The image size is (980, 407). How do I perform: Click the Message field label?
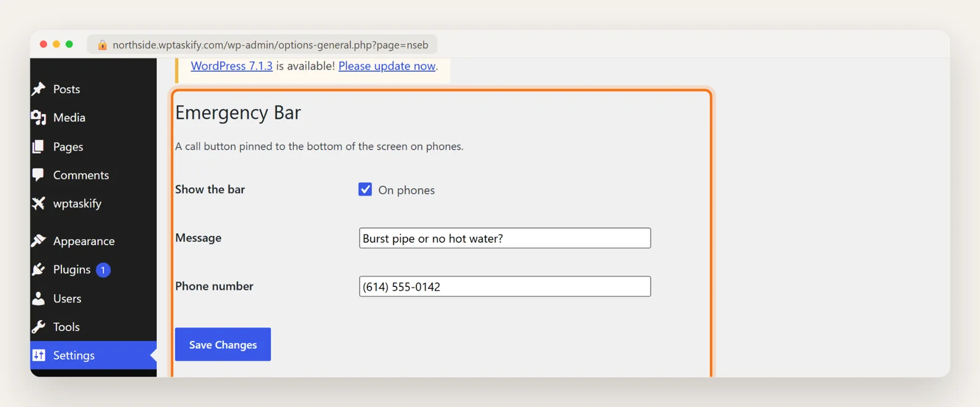[x=198, y=238]
